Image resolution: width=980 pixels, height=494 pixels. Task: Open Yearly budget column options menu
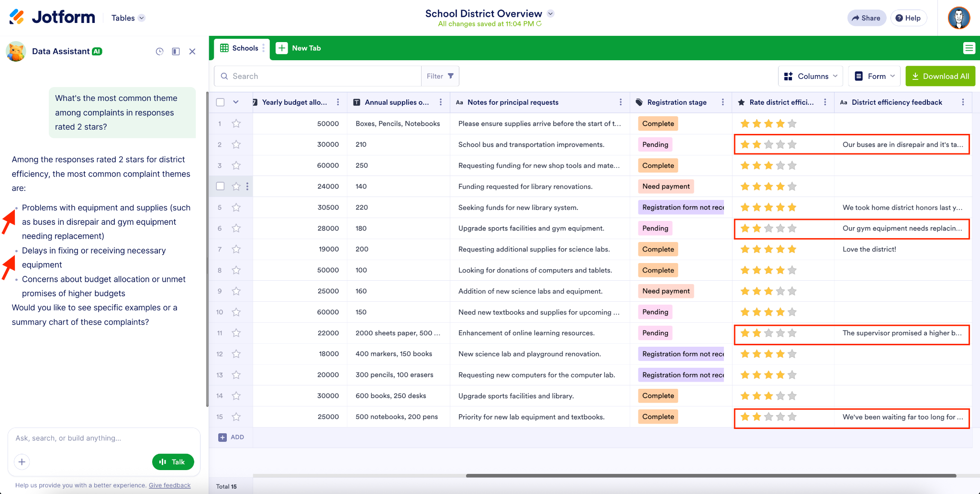pos(338,102)
